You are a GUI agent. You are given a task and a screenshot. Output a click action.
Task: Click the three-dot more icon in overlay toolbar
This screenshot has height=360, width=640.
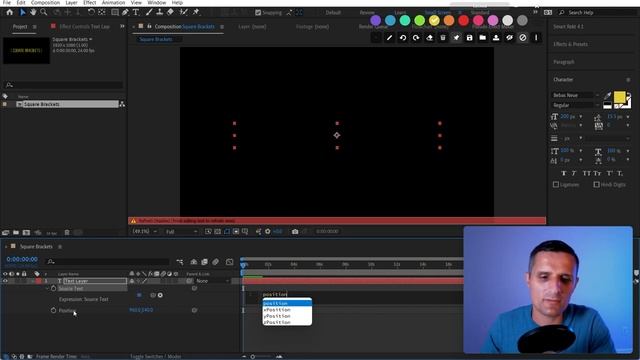coord(536,38)
